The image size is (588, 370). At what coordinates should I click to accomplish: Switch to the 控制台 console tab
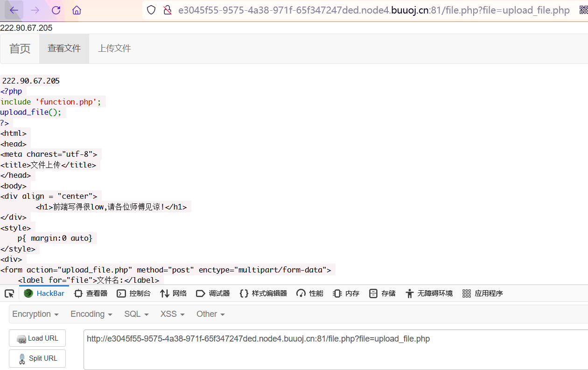pyautogui.click(x=133, y=293)
